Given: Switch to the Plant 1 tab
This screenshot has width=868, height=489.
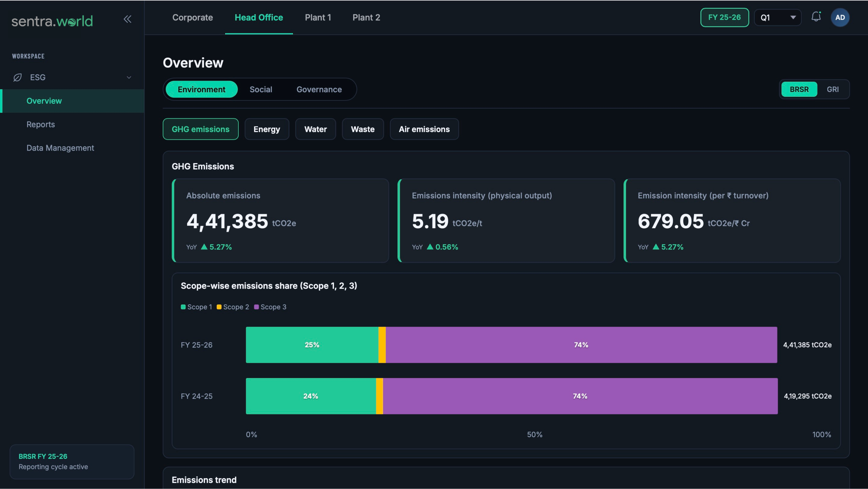Looking at the screenshot, I should 318,17.
